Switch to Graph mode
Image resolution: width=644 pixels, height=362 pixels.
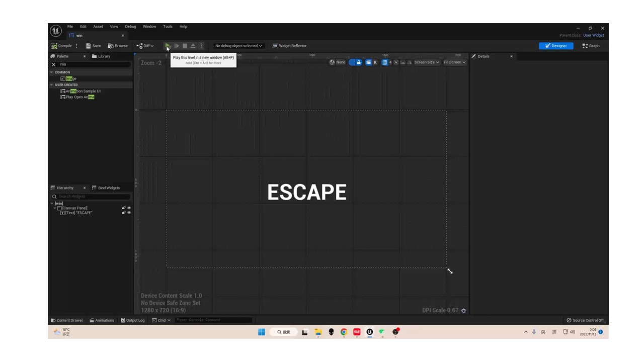(x=591, y=46)
